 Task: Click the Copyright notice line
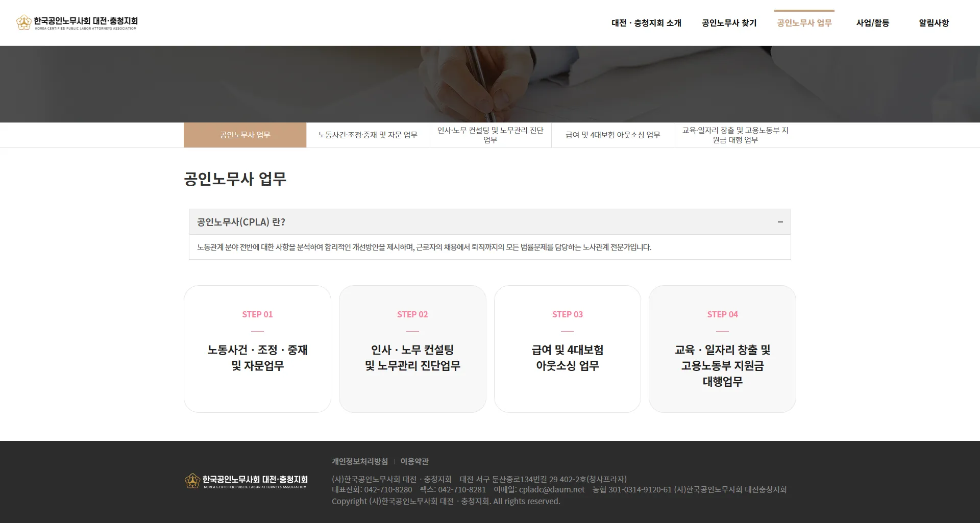click(446, 501)
